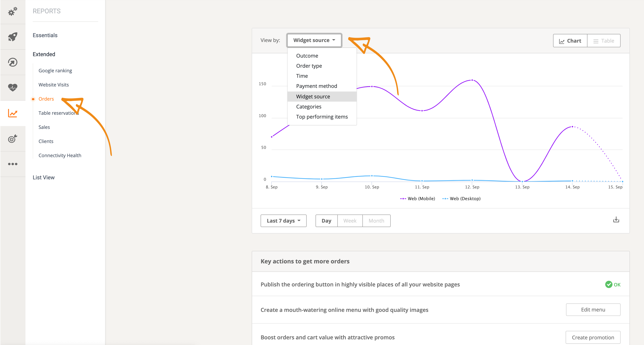Click the green OK checkmark icon
Screen dimensions: 644x345
click(x=608, y=284)
